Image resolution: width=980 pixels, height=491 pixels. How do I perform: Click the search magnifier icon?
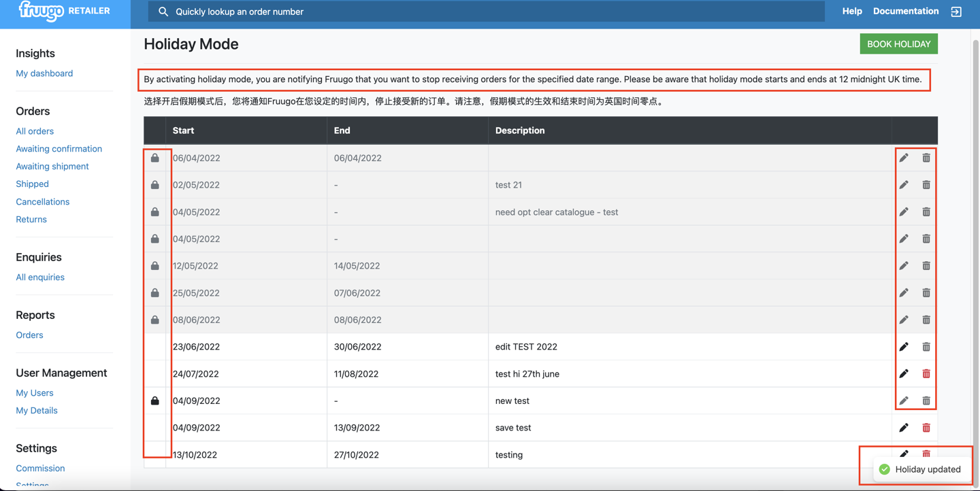click(163, 12)
